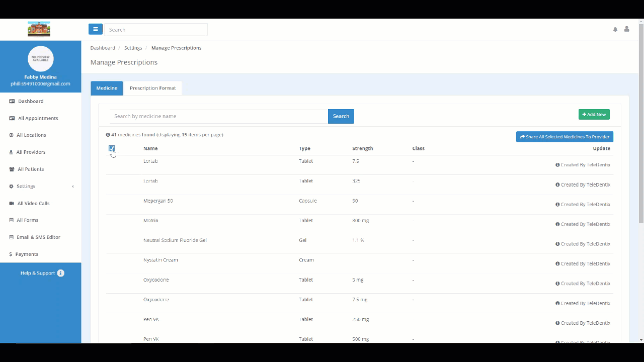
Task: Click the Help & Support info icon
Action: [60, 273]
